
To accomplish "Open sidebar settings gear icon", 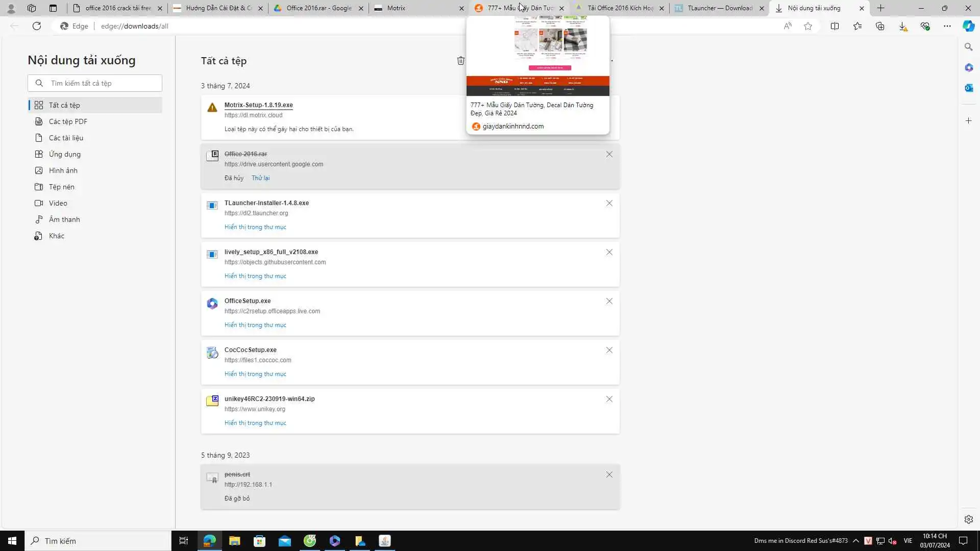I will point(968,519).
